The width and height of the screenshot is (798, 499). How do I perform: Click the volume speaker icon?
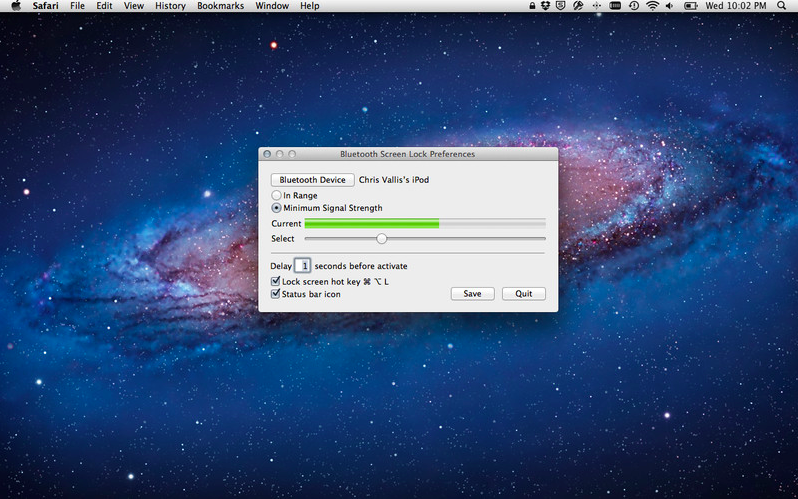(670, 6)
